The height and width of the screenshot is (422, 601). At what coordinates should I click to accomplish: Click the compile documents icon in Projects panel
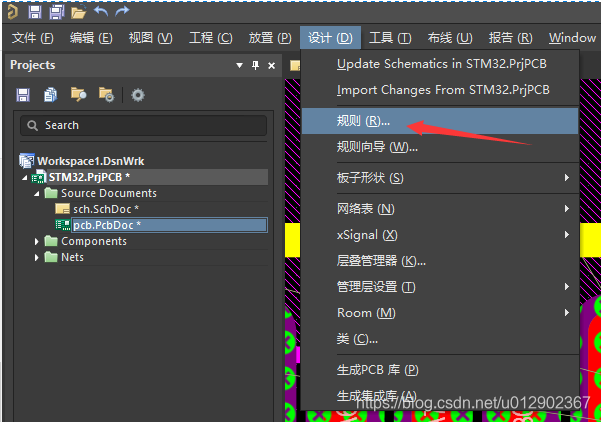[50, 95]
